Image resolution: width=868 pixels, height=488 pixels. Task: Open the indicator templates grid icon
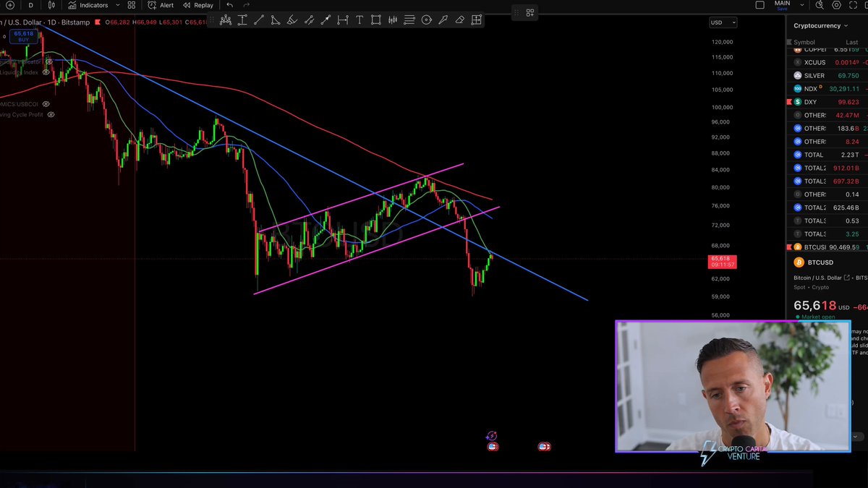tap(132, 5)
